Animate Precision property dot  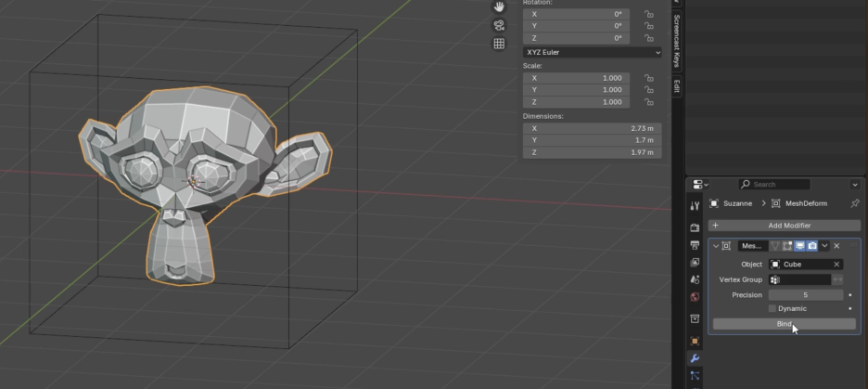(x=850, y=295)
